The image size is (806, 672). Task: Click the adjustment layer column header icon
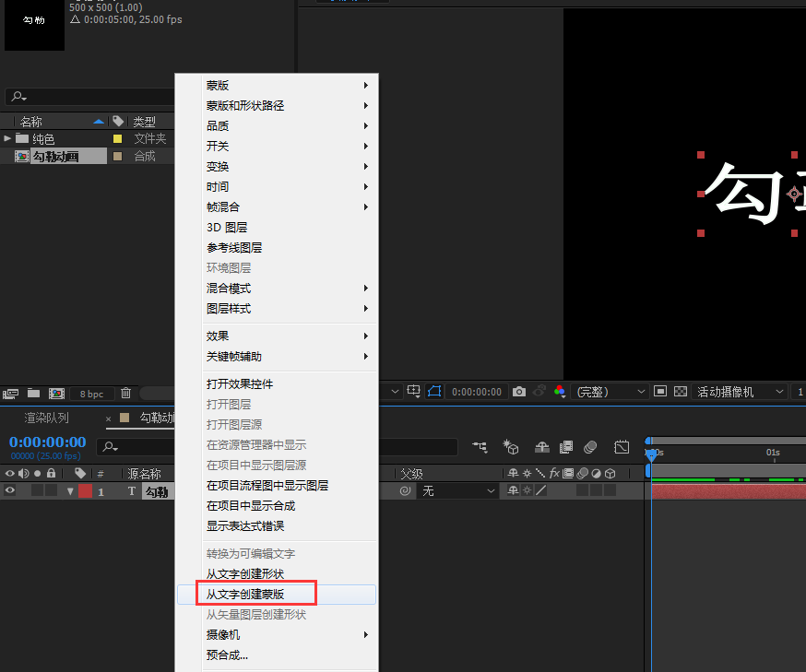tap(596, 473)
